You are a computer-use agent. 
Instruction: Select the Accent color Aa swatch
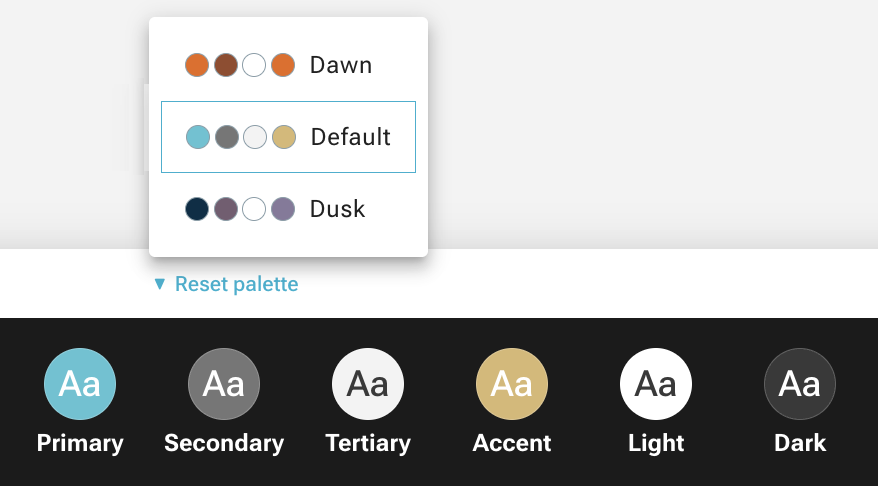512,384
